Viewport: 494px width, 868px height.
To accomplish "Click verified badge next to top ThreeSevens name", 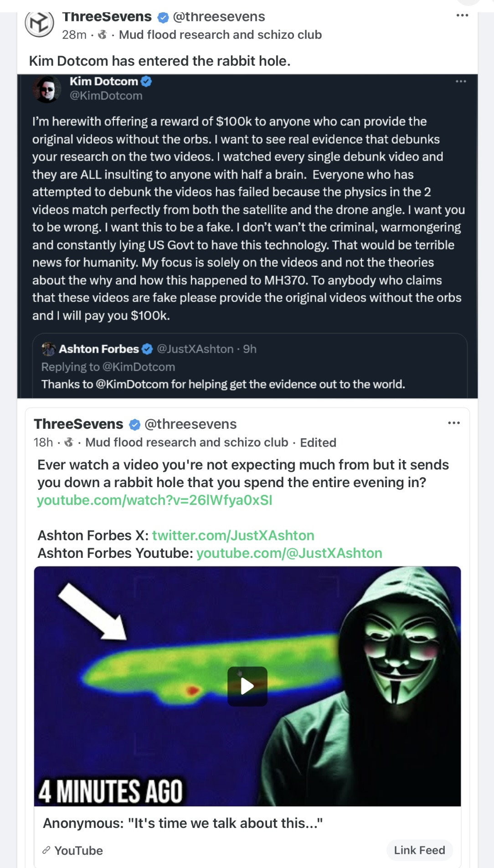I will [163, 17].
